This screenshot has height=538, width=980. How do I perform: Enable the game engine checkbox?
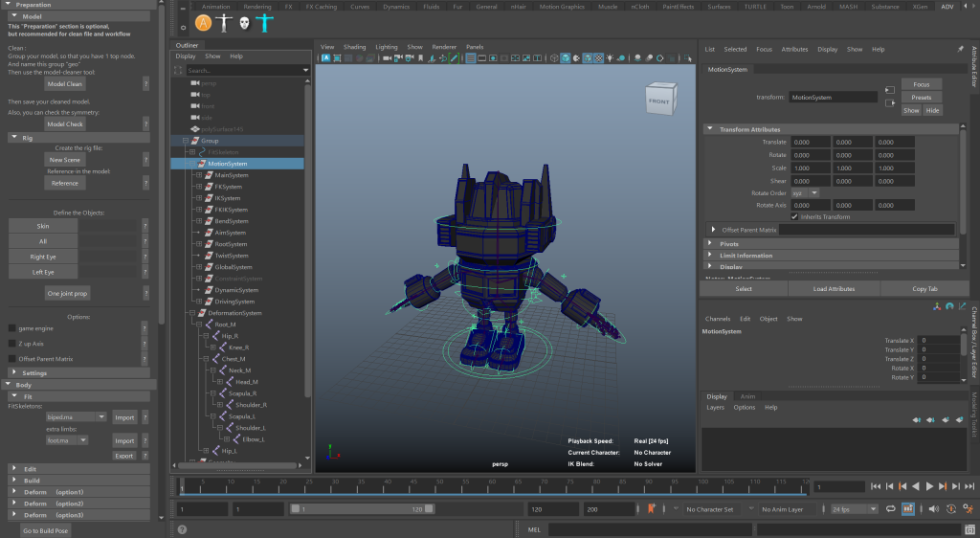pos(11,328)
